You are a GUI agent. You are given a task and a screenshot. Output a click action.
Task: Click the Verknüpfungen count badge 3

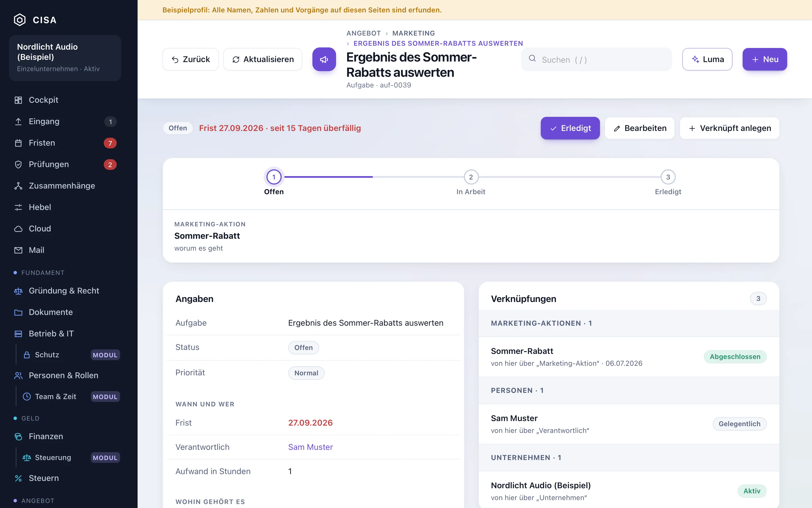758,298
